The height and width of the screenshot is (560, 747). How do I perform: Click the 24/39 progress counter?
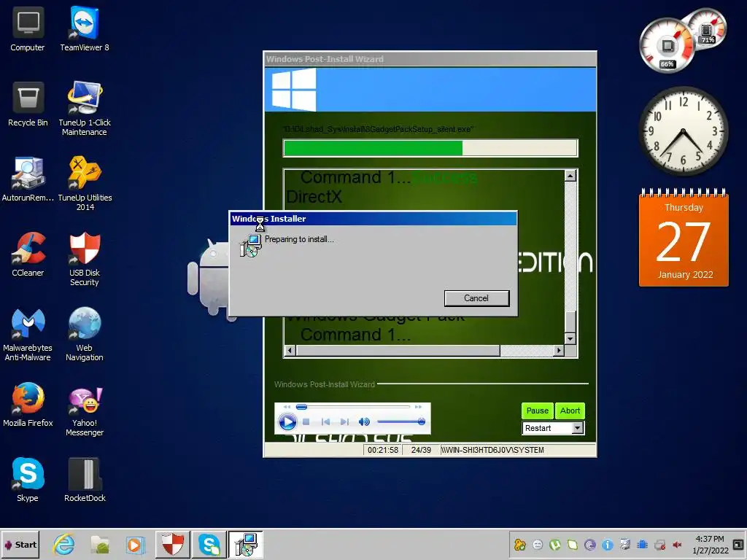[421, 450]
